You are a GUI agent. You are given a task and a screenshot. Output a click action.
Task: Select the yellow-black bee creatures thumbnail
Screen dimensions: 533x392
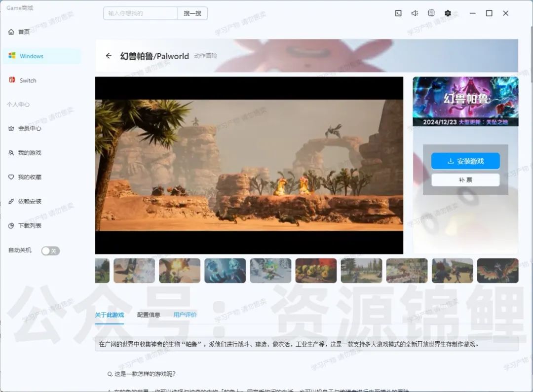[316, 271]
